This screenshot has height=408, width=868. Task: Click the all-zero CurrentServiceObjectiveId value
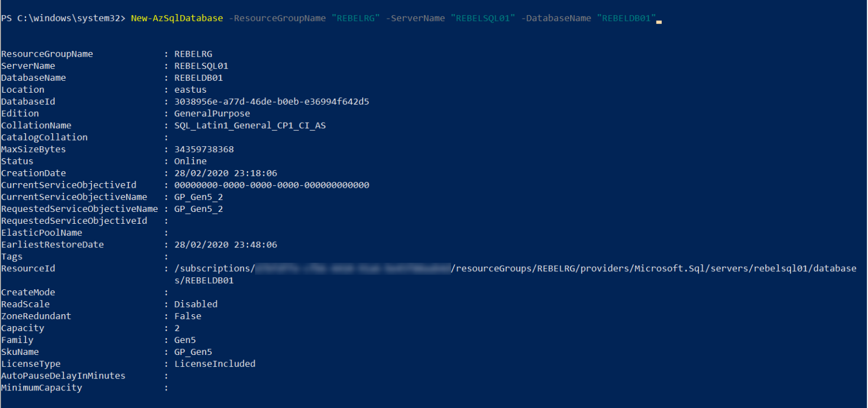271,185
